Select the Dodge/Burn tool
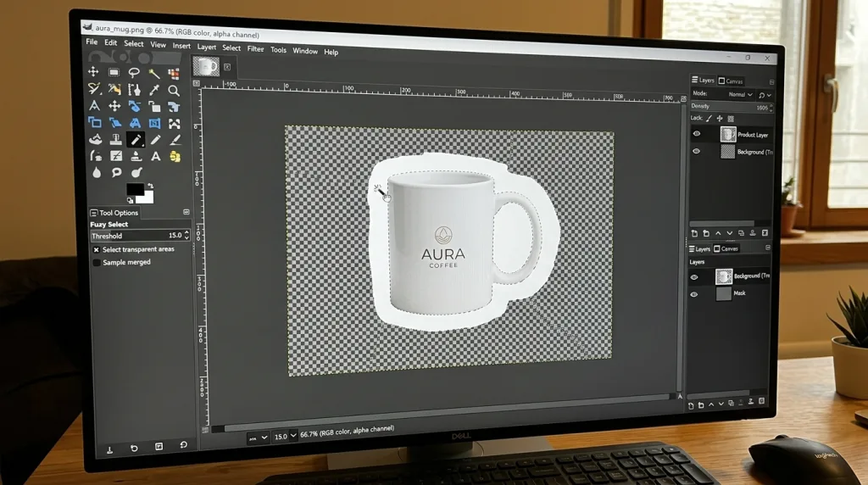 point(136,173)
